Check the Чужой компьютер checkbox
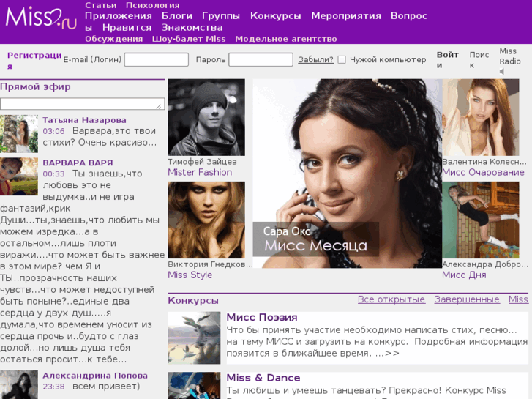532x399 pixels. click(342, 60)
